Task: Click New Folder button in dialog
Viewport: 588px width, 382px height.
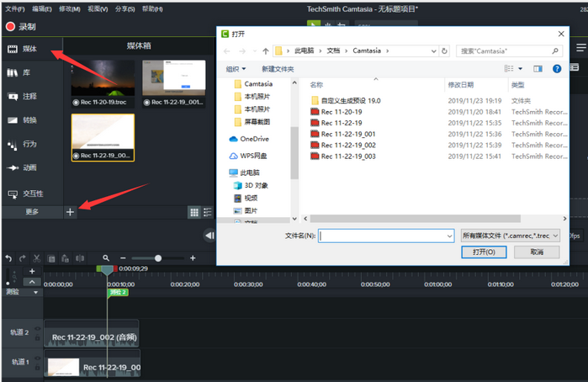Action: click(x=278, y=69)
